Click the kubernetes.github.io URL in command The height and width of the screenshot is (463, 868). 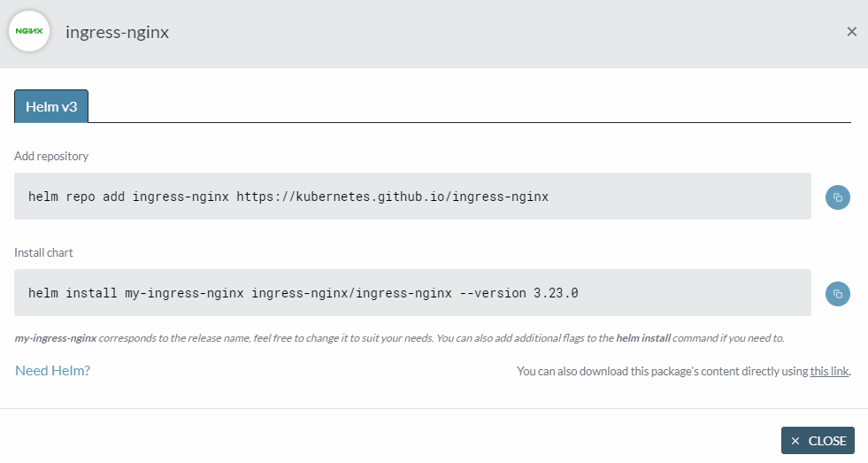[393, 197]
